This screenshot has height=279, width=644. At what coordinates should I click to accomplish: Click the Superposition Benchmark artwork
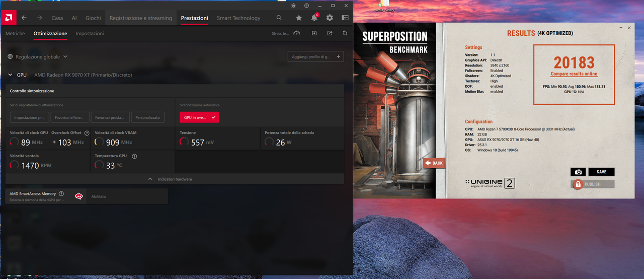pos(394,111)
